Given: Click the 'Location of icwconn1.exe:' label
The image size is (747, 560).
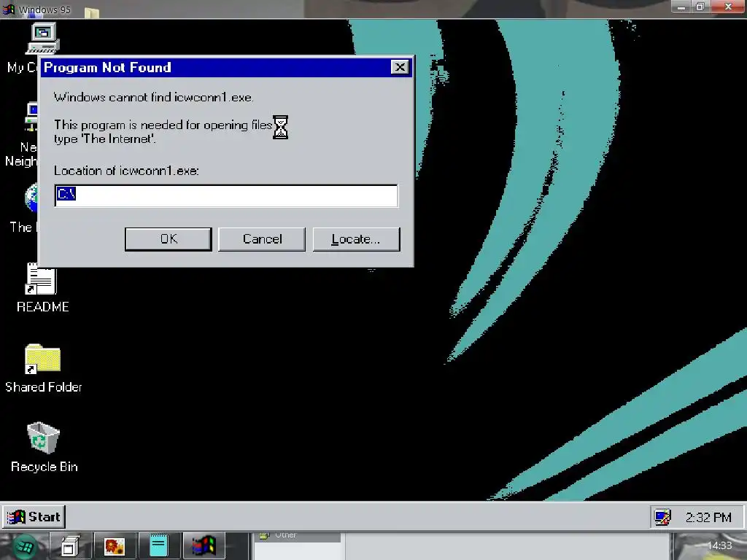Looking at the screenshot, I should pos(126,171).
